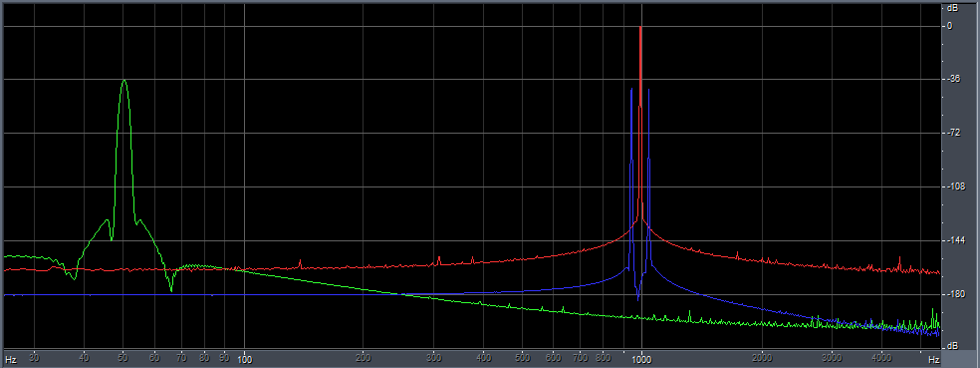
Task: Click the blue curve's notch bottom near 1000 Hz
Action: click(x=637, y=300)
